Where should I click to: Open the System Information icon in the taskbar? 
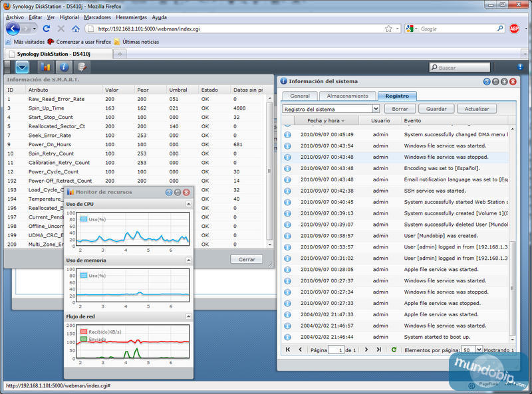click(64, 67)
